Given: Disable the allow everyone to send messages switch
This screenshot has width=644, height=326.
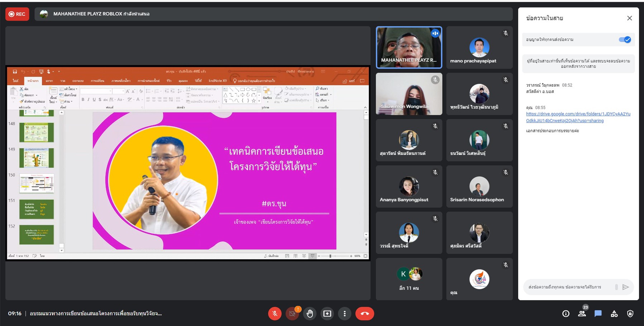Looking at the screenshot, I should point(625,40).
